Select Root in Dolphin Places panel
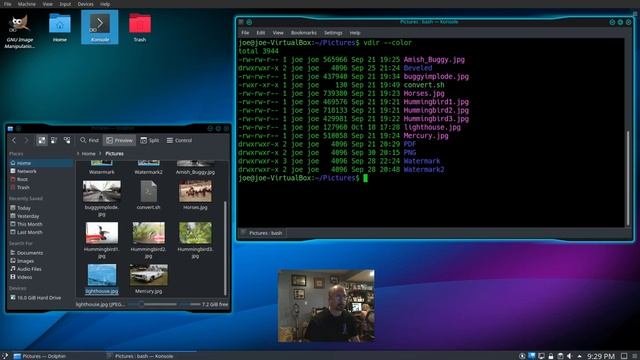This screenshot has width=640, height=360. coord(40,179)
